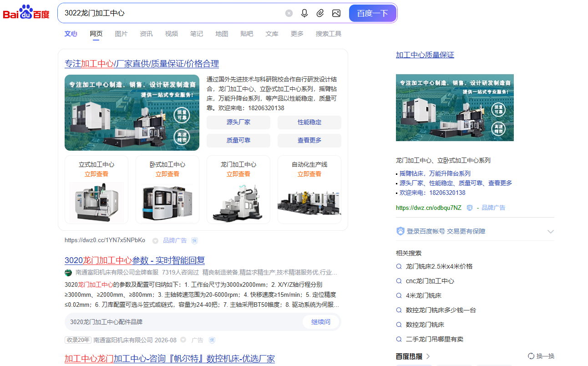Select the 网页 tab
The width and height of the screenshot is (588, 366).
(96, 34)
